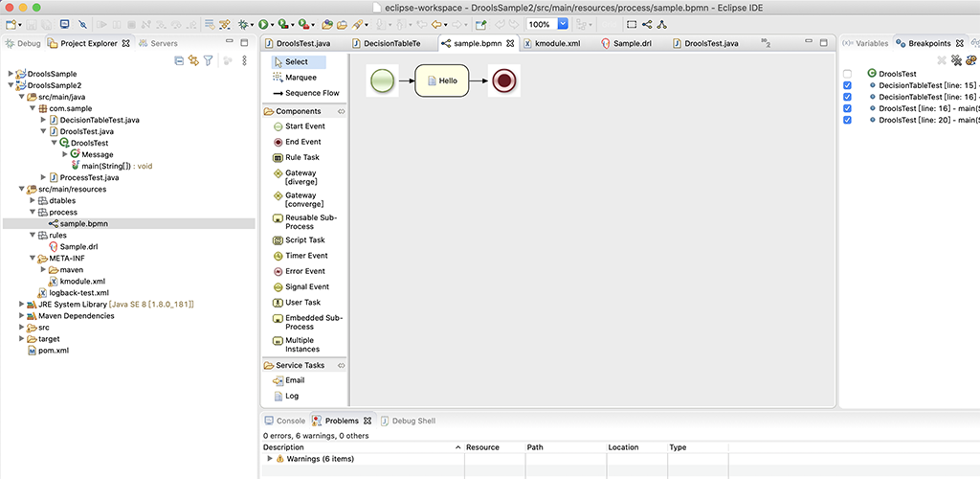Select pom.xml in Project Explorer
The width and height of the screenshot is (980, 479).
pos(54,351)
